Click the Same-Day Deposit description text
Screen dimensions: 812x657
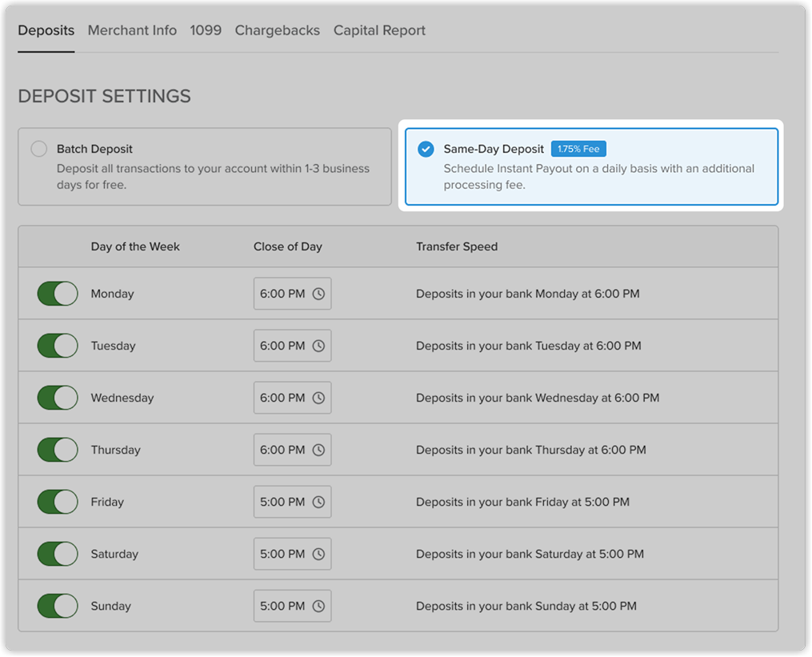click(x=598, y=177)
